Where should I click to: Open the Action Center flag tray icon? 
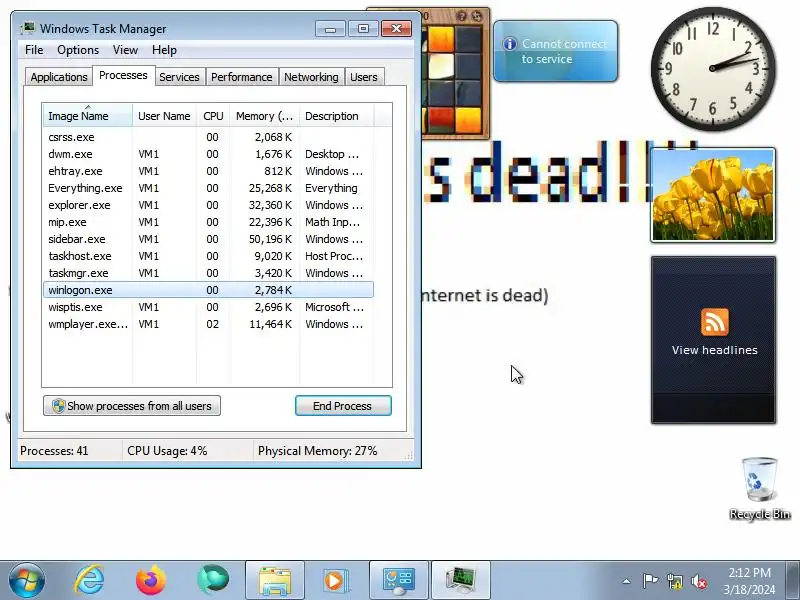pyautogui.click(x=650, y=581)
